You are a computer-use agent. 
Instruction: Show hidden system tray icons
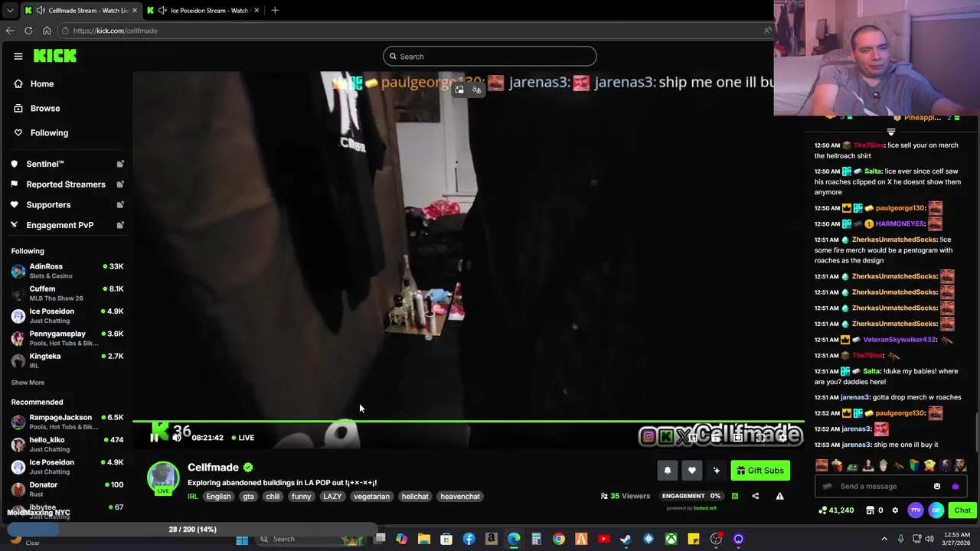tap(884, 540)
